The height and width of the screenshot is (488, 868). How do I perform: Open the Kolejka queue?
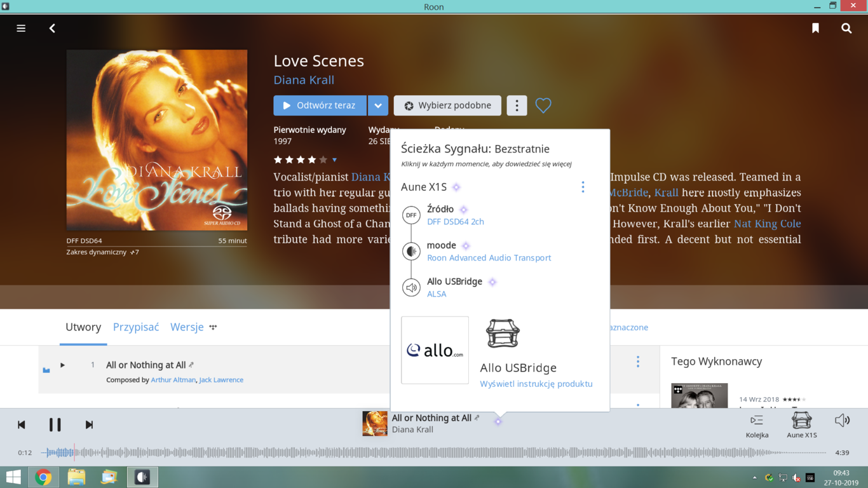coord(757,426)
